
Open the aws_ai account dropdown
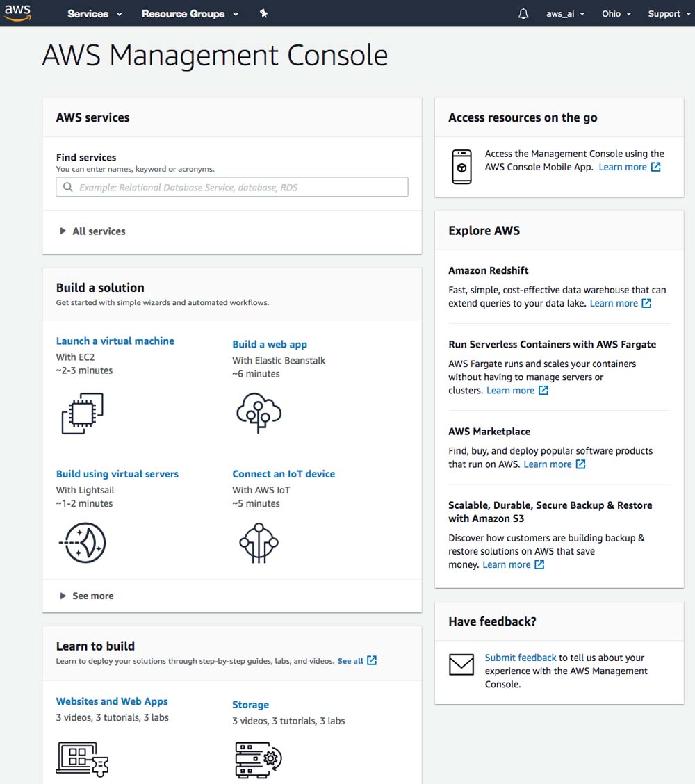pyautogui.click(x=565, y=13)
